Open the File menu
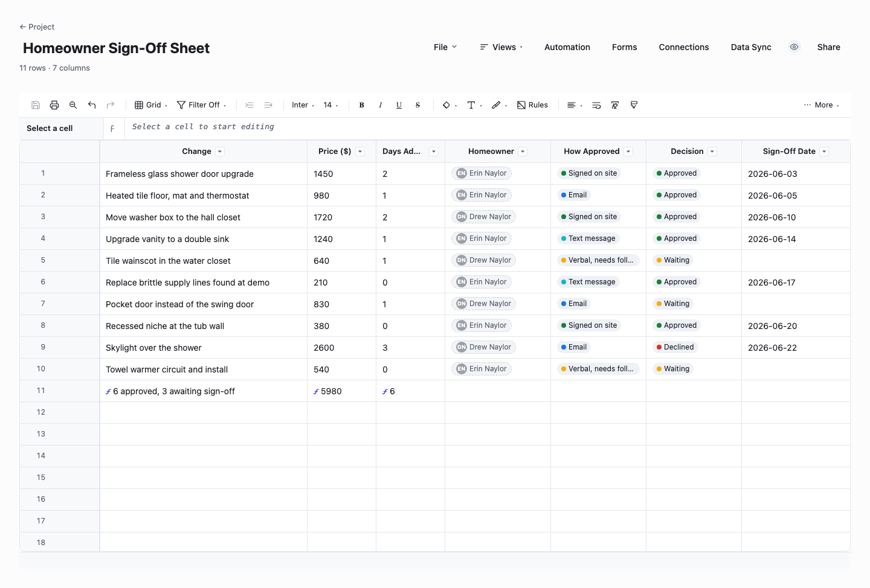Viewport: 870px width, 588px height. [x=445, y=47]
